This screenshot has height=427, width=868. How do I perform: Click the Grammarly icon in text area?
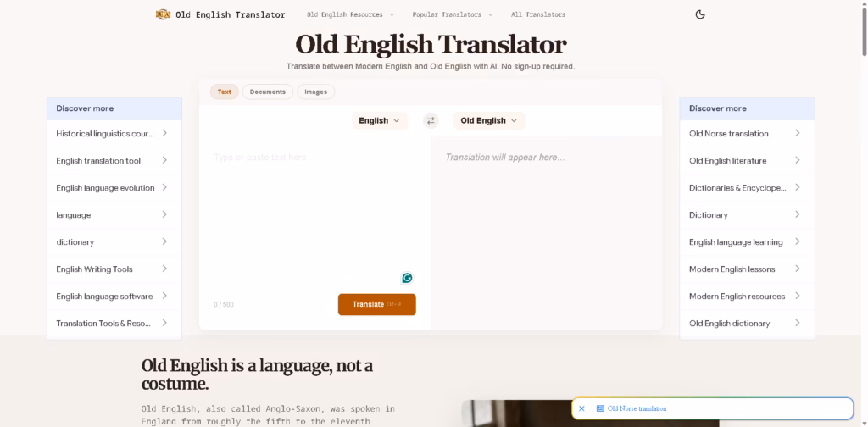(407, 278)
